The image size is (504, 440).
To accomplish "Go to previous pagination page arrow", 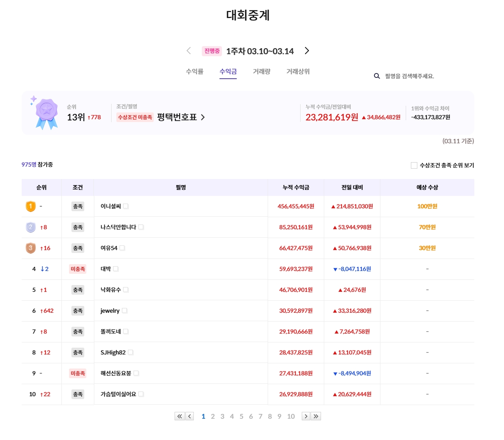I will click(x=190, y=416).
